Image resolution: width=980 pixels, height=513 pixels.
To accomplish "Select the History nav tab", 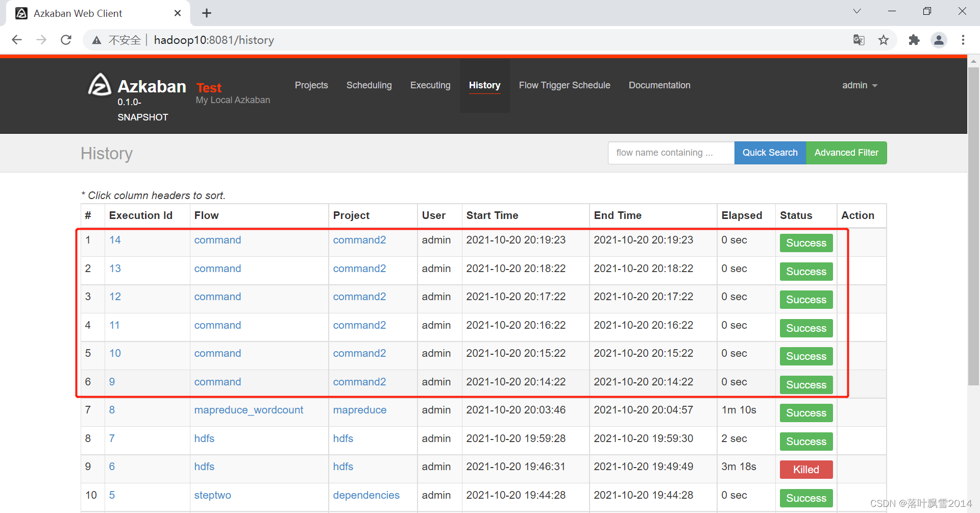I will click(x=484, y=85).
